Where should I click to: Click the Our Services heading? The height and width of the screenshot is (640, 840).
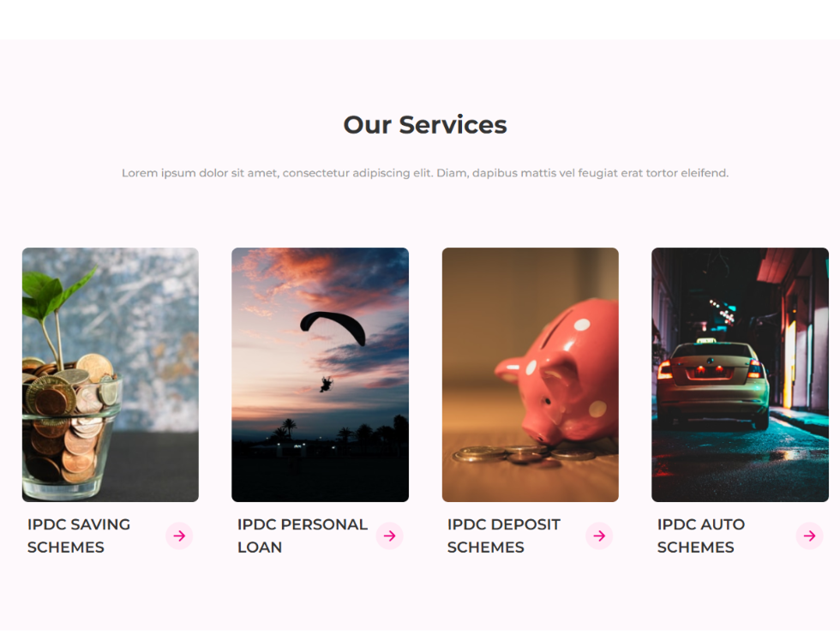(x=425, y=125)
